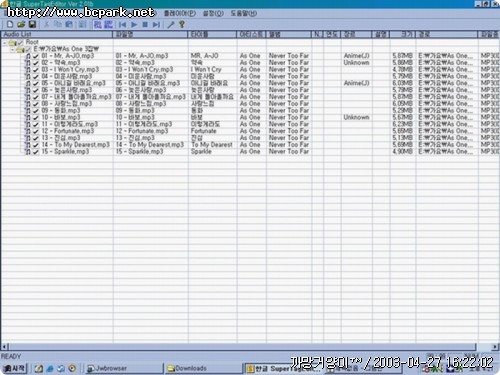
Task: Click the horizontal scrollbar right arrow
Action: coord(496,347)
